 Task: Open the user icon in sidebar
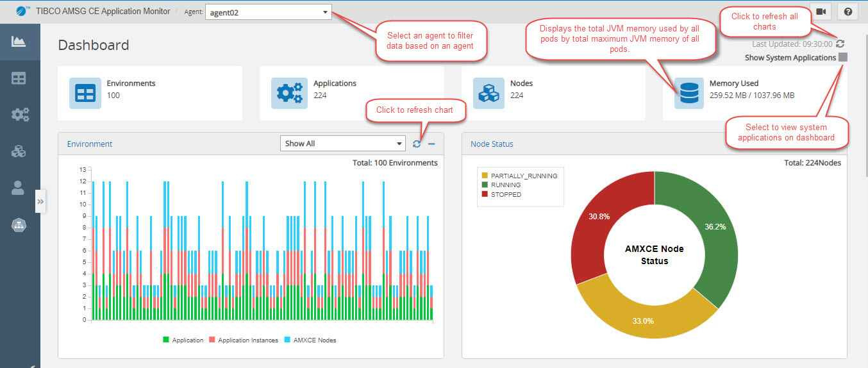pyautogui.click(x=18, y=187)
